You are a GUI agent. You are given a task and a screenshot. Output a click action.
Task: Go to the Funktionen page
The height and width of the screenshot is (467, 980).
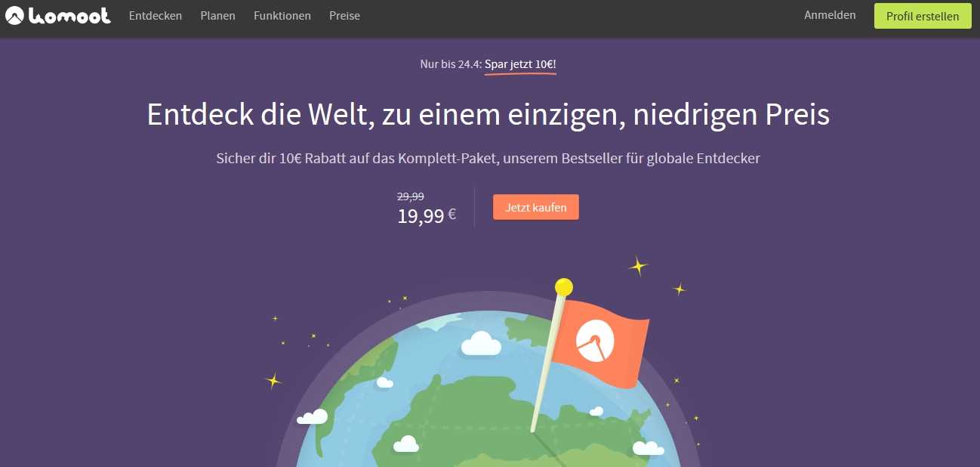click(282, 15)
